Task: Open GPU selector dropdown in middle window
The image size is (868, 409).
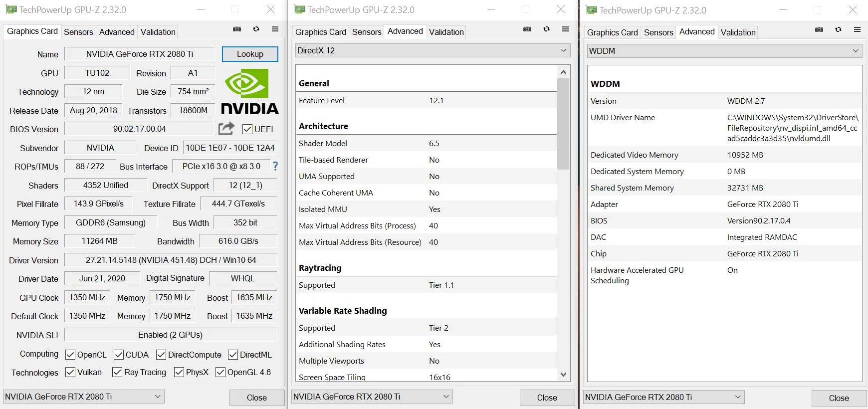Action: 372,397
